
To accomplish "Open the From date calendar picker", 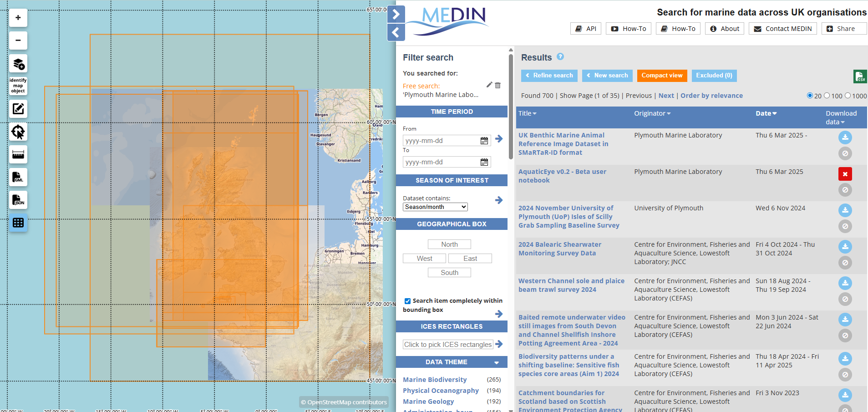I will click(x=484, y=141).
